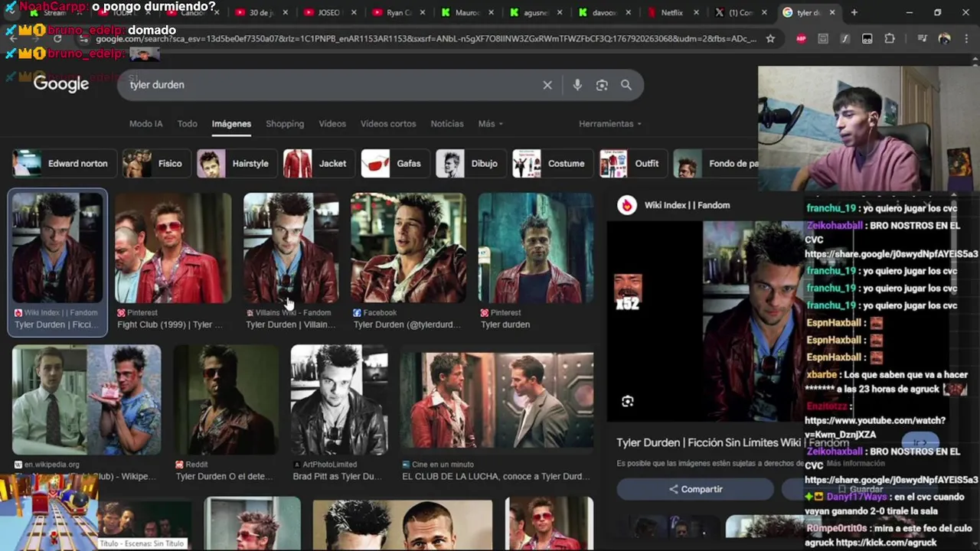Screen dimensions: 980x551
Task: Open the ABP ad blocker extension
Action: pyautogui.click(x=801, y=38)
